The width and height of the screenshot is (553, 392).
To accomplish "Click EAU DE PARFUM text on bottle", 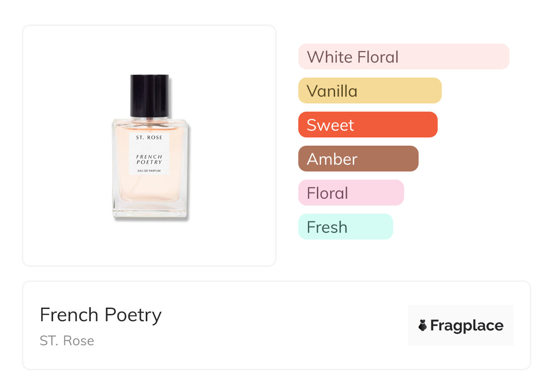I will point(149,171).
